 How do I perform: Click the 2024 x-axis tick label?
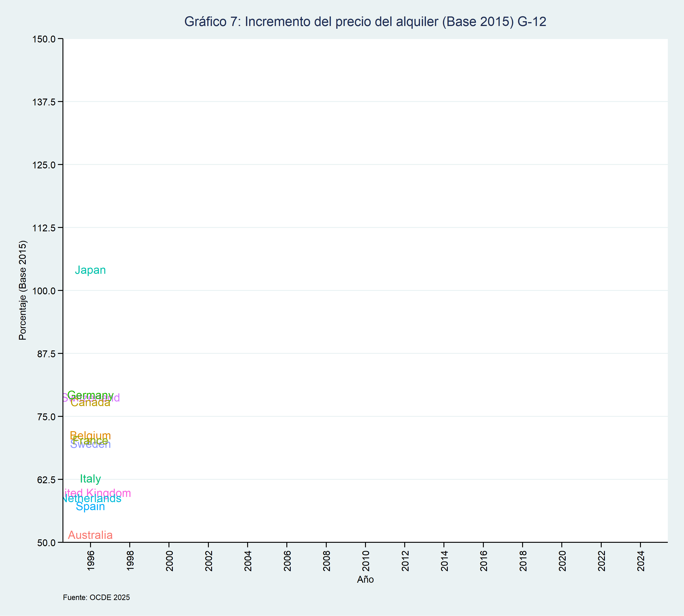[641, 561]
